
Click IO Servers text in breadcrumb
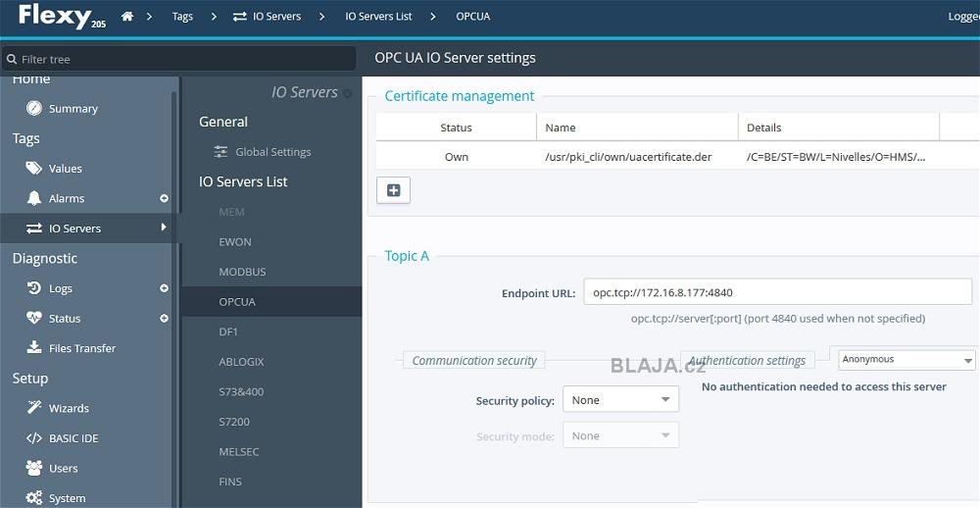tap(277, 17)
